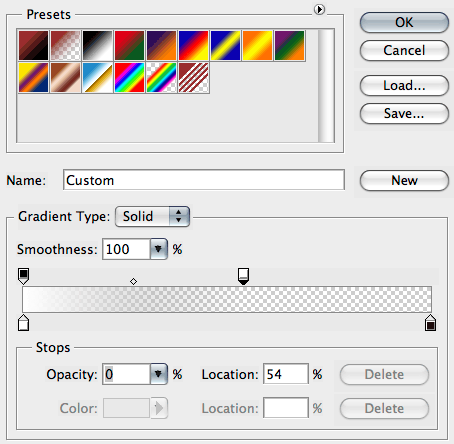Select the rainbow spectrum gradient preset
This screenshot has height=444, width=454.
129,77
